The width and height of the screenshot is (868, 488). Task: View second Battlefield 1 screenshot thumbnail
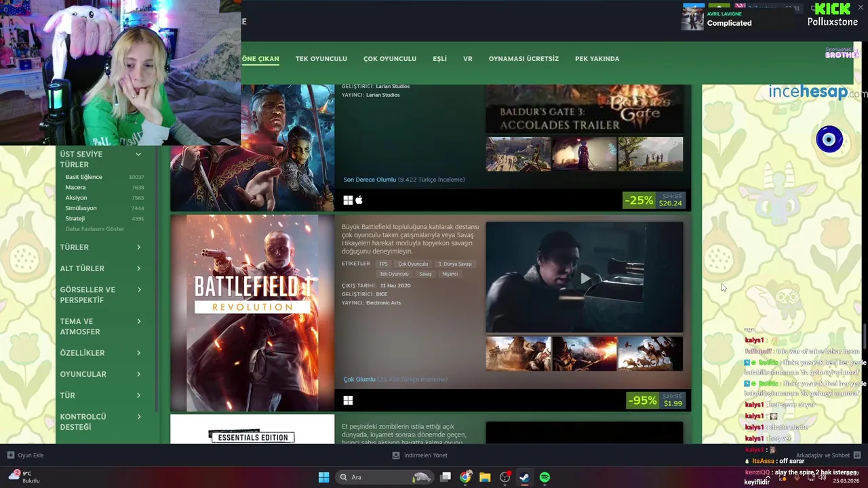pos(584,353)
